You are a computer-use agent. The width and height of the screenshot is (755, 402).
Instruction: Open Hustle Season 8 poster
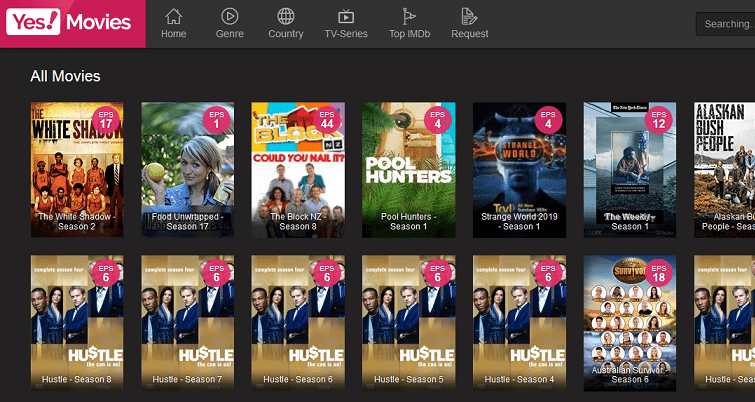[77, 323]
